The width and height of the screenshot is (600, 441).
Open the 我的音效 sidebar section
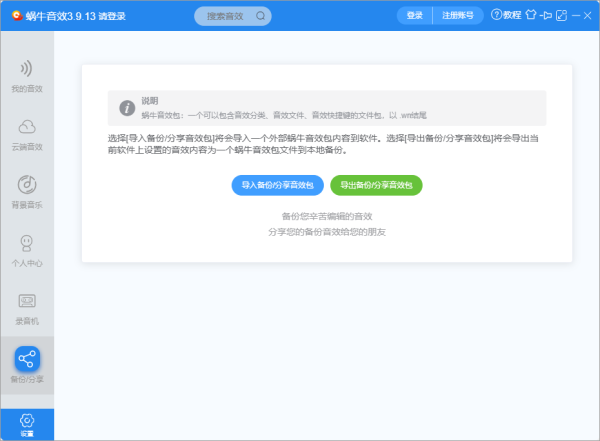(27, 77)
